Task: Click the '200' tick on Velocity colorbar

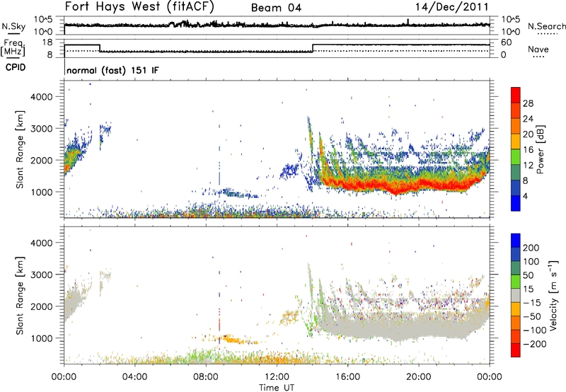Action: [x=531, y=248]
